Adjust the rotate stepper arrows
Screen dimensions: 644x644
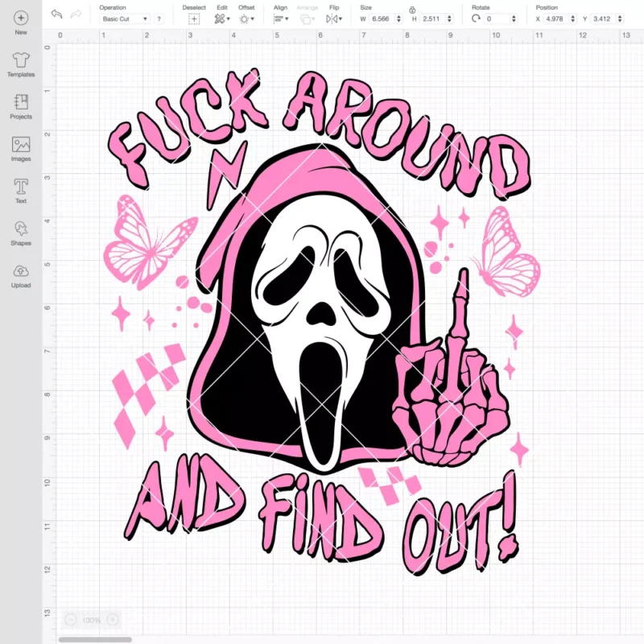(x=514, y=19)
